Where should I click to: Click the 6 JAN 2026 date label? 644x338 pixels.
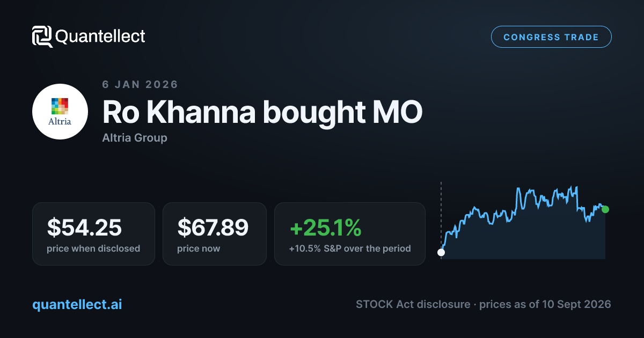140,84
